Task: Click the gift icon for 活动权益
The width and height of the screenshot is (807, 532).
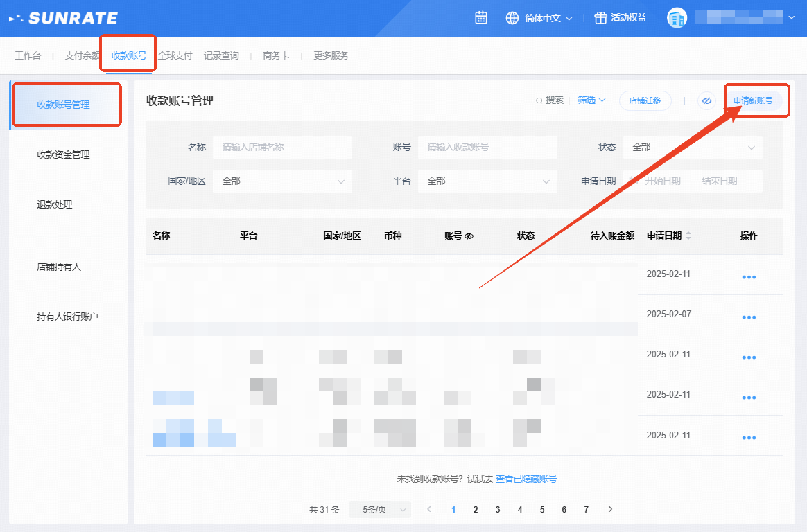Action: tap(600, 18)
